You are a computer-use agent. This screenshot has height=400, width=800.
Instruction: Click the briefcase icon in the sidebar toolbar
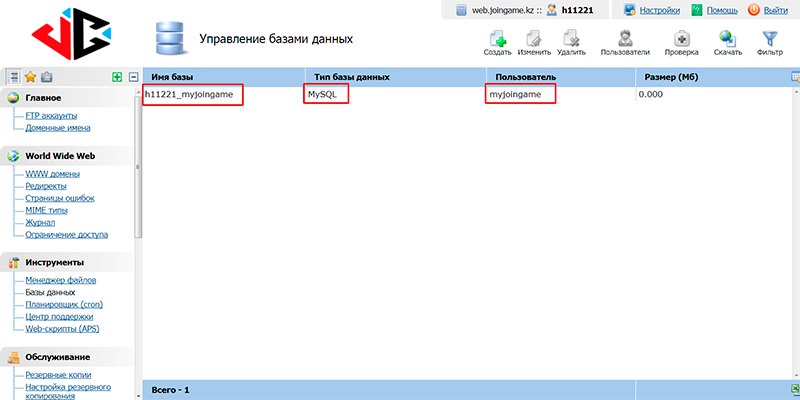tap(46, 77)
